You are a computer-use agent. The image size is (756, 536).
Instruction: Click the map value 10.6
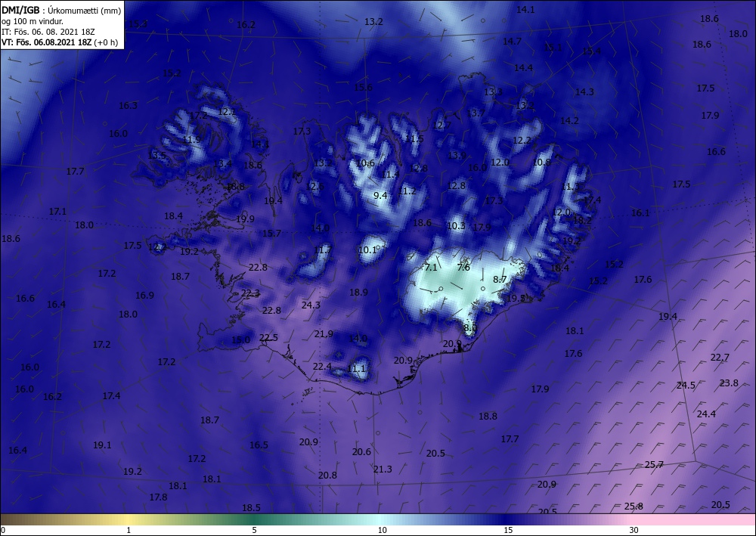pos(365,163)
